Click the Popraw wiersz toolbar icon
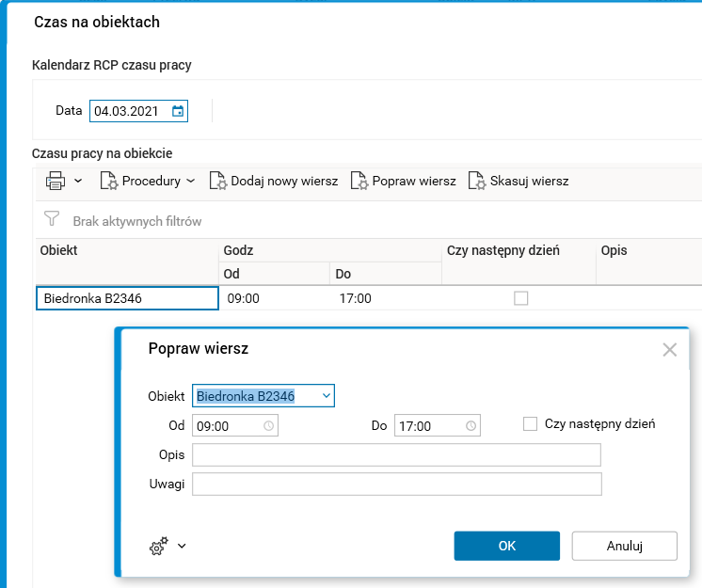Viewport: 702px width, 588px height. pos(359,181)
